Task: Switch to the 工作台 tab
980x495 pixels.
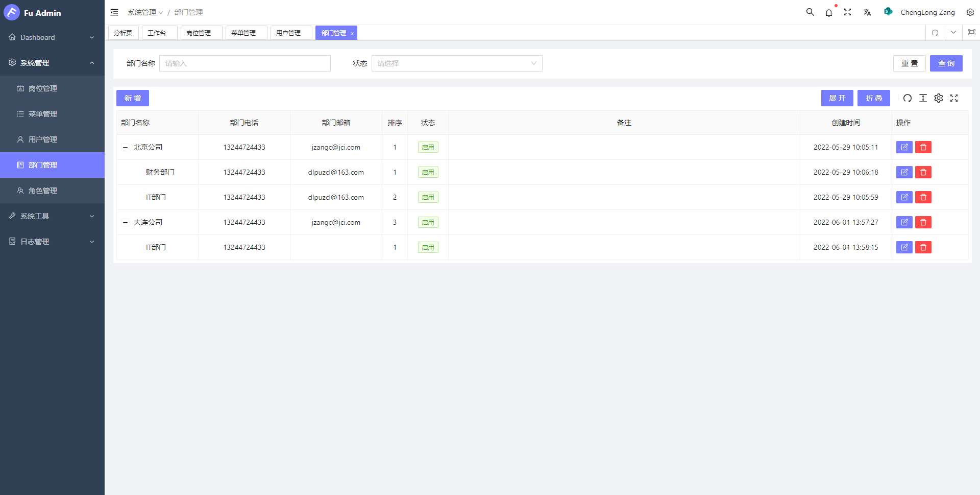Action: pos(159,33)
